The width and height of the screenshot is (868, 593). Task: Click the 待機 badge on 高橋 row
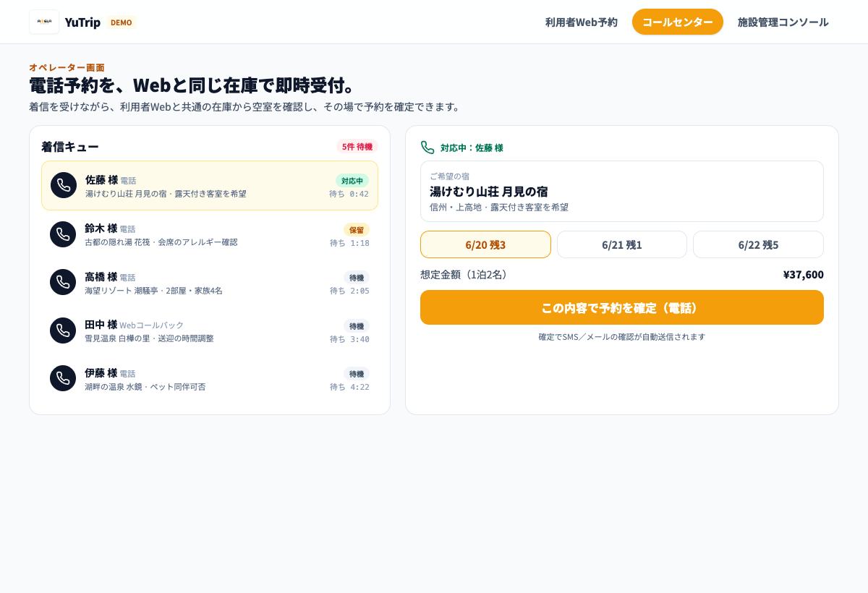click(357, 278)
